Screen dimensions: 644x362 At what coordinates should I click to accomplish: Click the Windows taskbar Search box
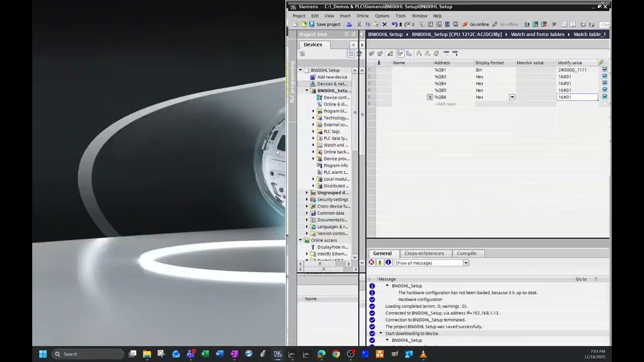[x=87, y=354]
